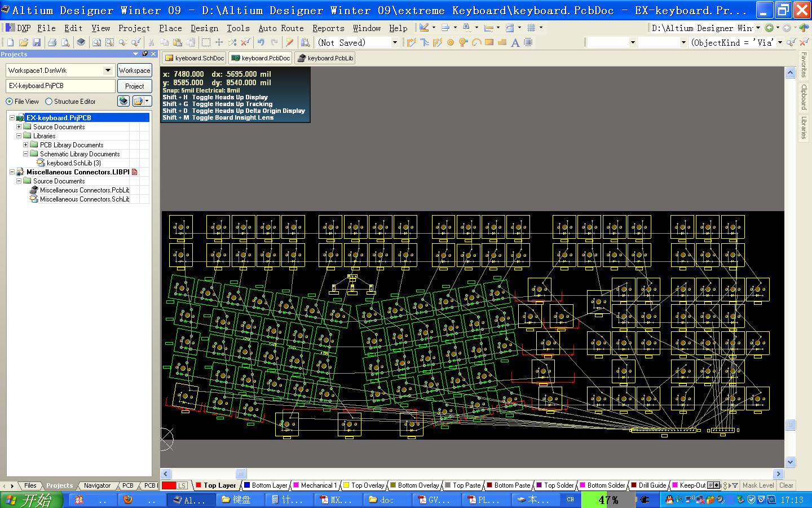Screen dimensions: 812x508
Task: Click the Bottom Solder layer color swatch
Action: (x=583, y=485)
